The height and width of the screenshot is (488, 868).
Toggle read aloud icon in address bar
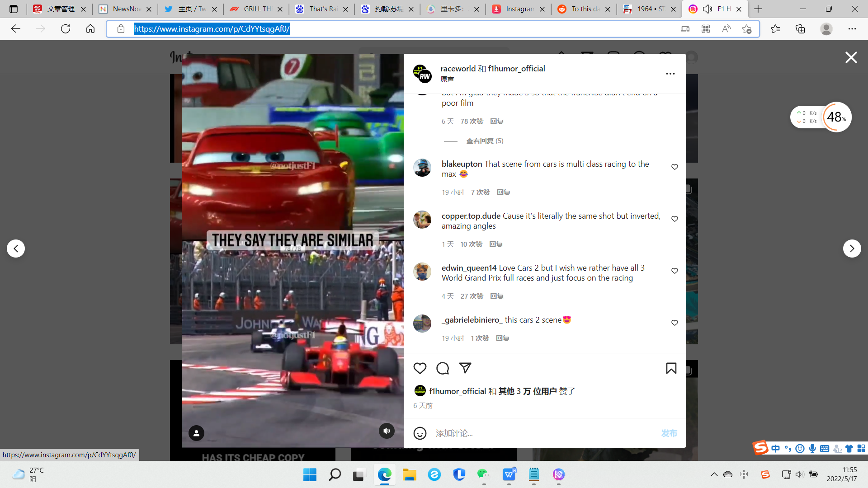(x=726, y=29)
